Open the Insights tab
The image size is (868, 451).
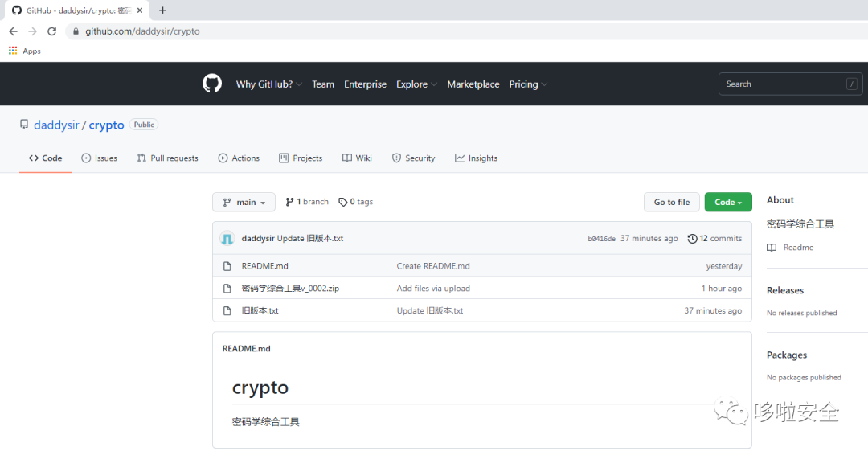[x=476, y=158]
